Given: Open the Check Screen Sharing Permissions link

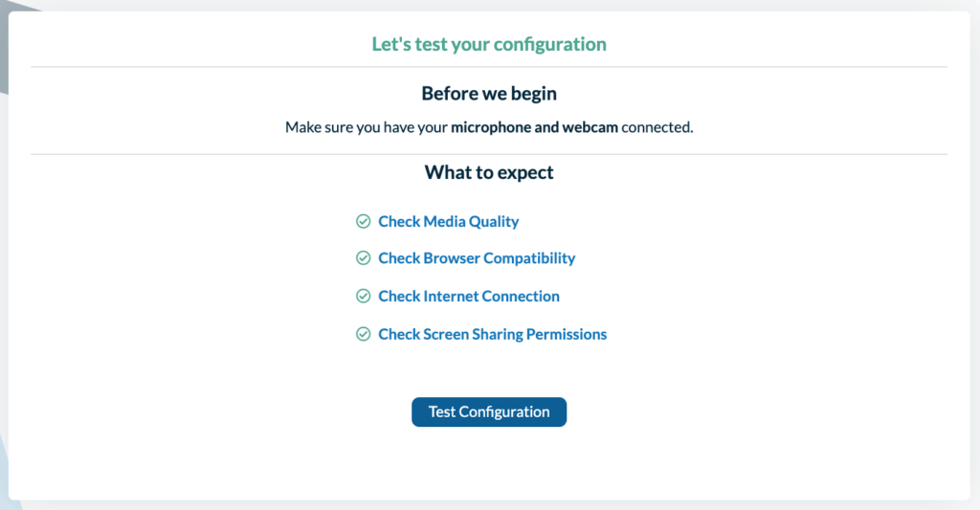Looking at the screenshot, I should [492, 335].
